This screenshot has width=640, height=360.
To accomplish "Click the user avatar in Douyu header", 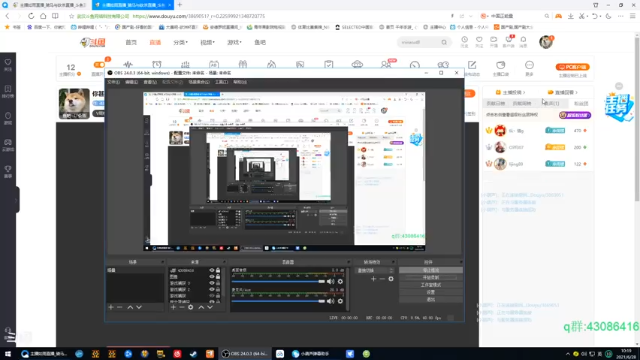I will [546, 42].
